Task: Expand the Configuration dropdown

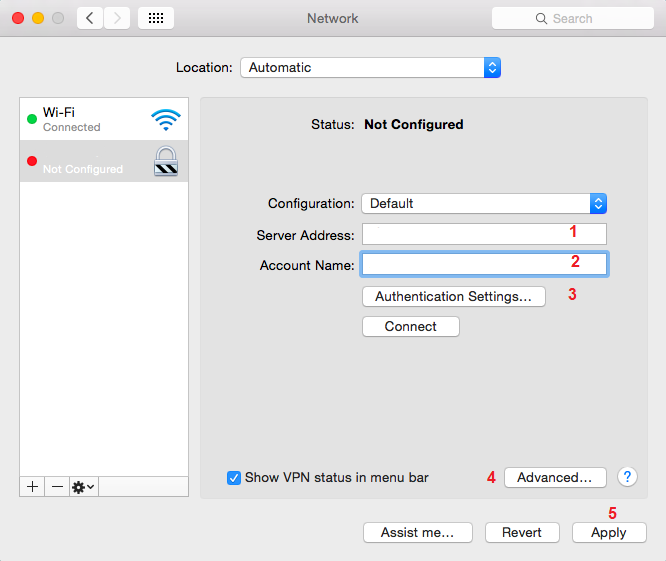Action: point(484,203)
